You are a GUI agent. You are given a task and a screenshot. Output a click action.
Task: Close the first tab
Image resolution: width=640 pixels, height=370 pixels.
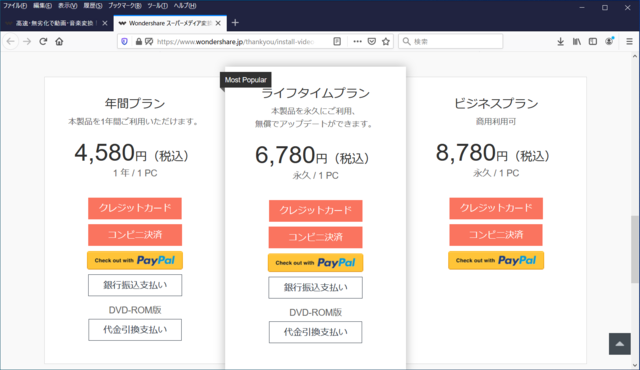(x=105, y=23)
